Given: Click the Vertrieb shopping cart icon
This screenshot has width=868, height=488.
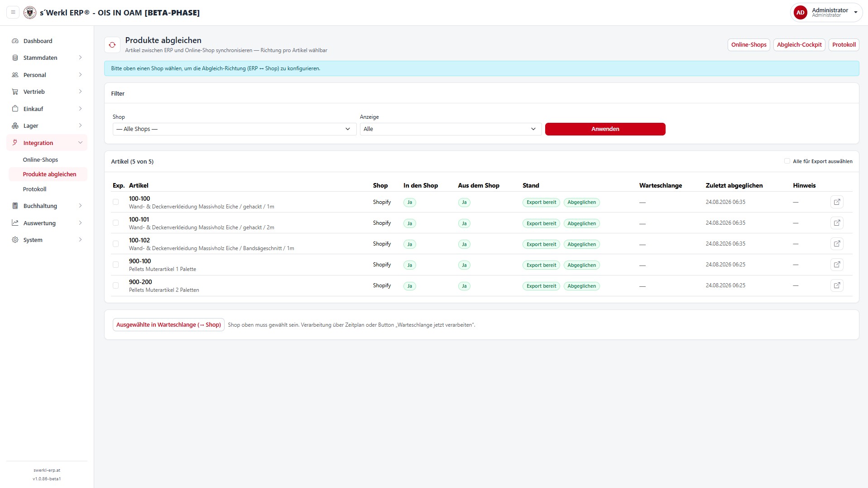Looking at the screenshot, I should (15, 92).
